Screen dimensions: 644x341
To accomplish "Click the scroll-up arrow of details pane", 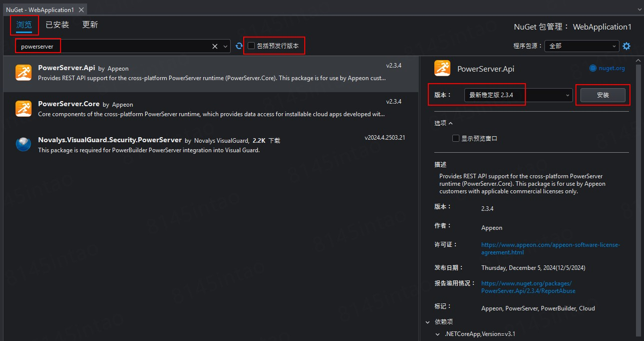I will pyautogui.click(x=639, y=60).
